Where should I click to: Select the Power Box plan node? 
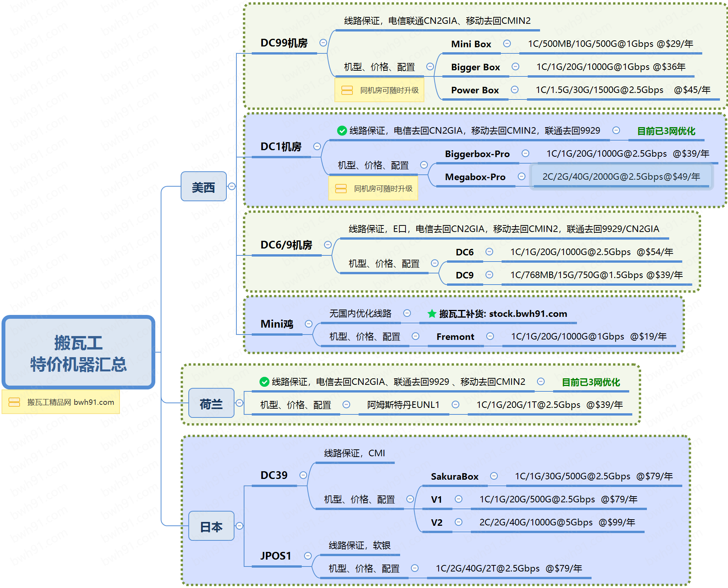coord(475,90)
